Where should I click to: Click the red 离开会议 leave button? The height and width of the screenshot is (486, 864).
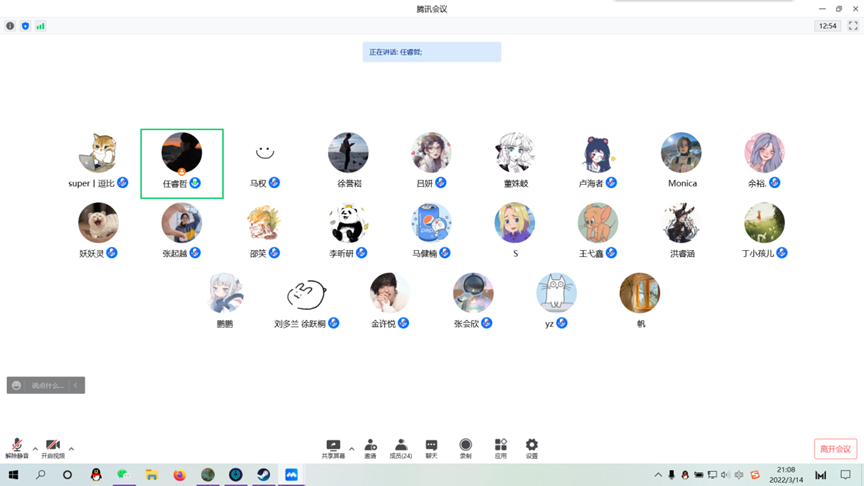pos(835,449)
